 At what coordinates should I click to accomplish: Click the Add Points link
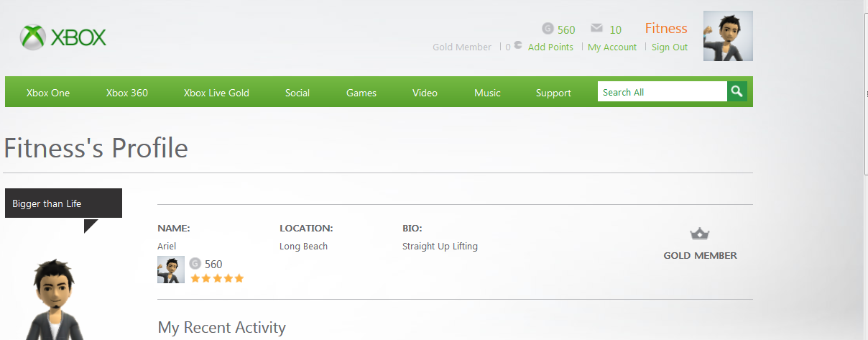coord(550,47)
